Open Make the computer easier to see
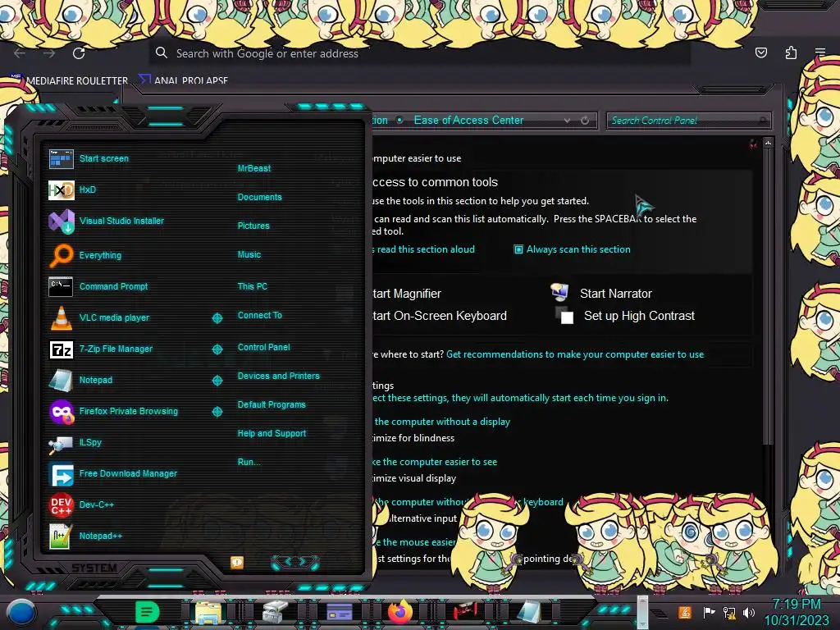 (x=435, y=462)
